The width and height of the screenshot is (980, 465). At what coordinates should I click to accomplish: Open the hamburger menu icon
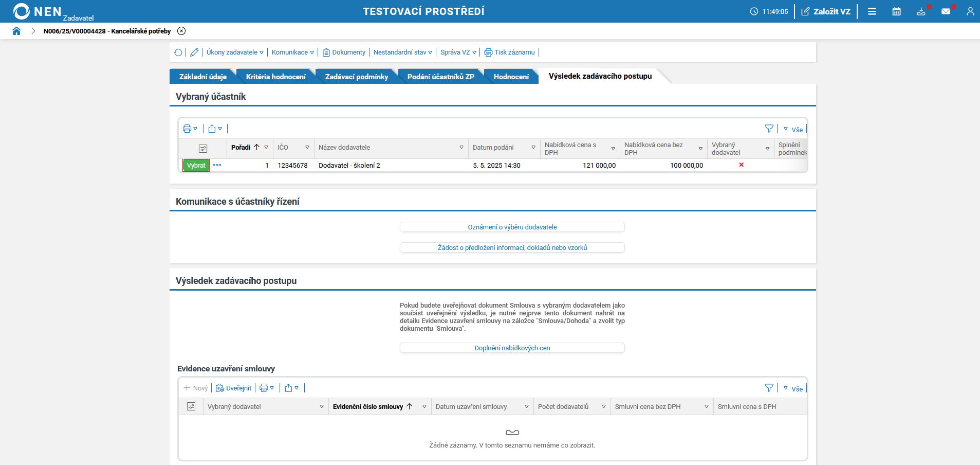point(872,11)
